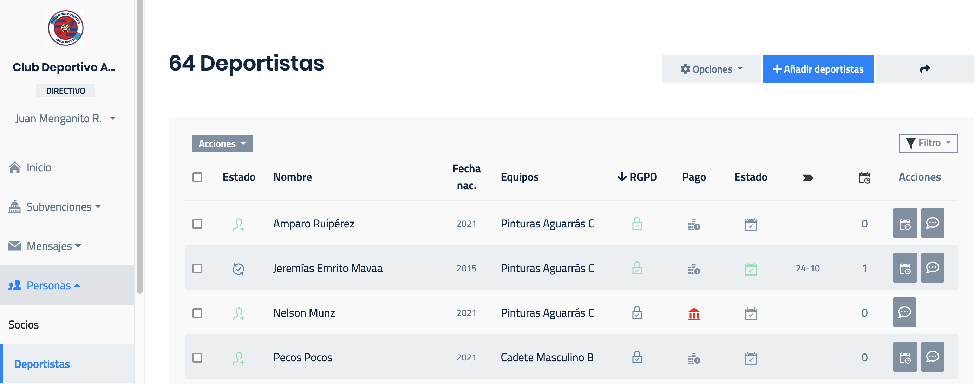The width and height of the screenshot is (980, 384).
Task: Toggle the select-all header checkbox
Action: click(197, 177)
